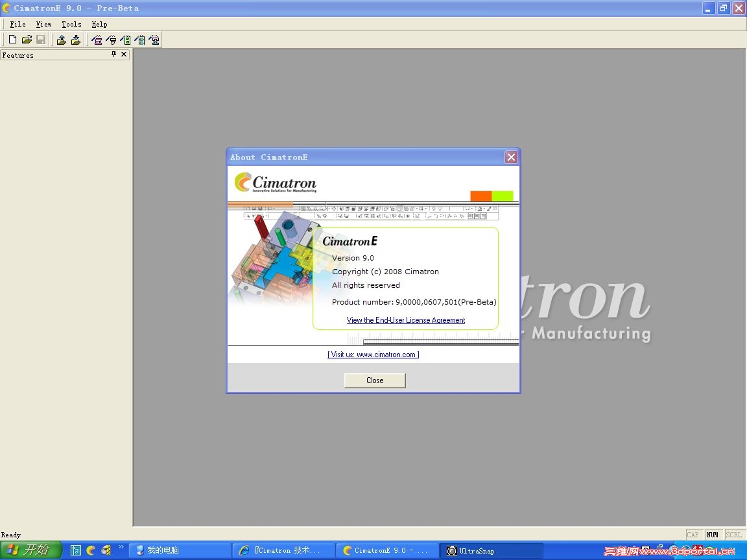Screen dimensions: 747x560
Task: Click the All rights reserved text
Action: pyautogui.click(x=366, y=285)
